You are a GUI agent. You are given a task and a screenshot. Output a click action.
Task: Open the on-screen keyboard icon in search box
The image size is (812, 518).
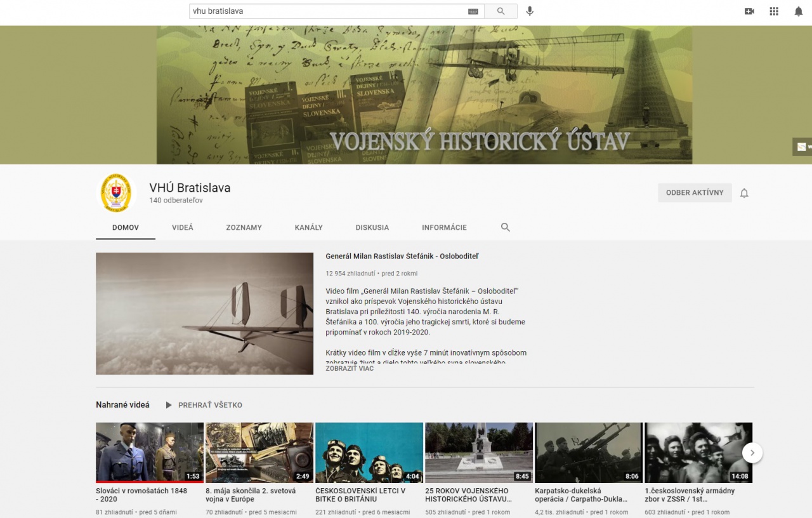point(473,11)
